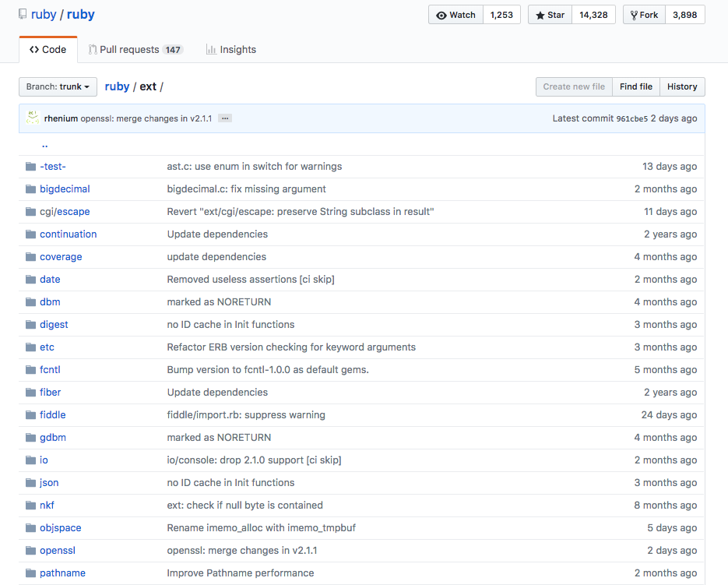The width and height of the screenshot is (728, 585).
Task: Open the Pull requests tab
Action: coord(135,49)
